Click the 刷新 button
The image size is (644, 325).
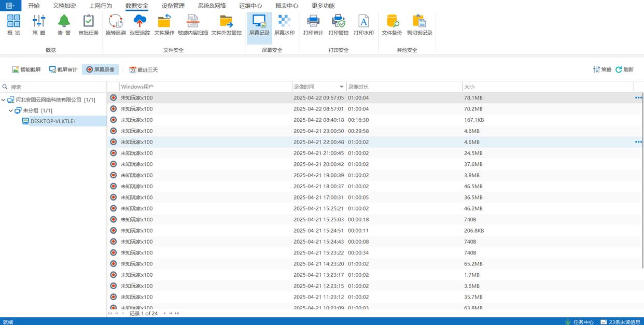pos(625,69)
